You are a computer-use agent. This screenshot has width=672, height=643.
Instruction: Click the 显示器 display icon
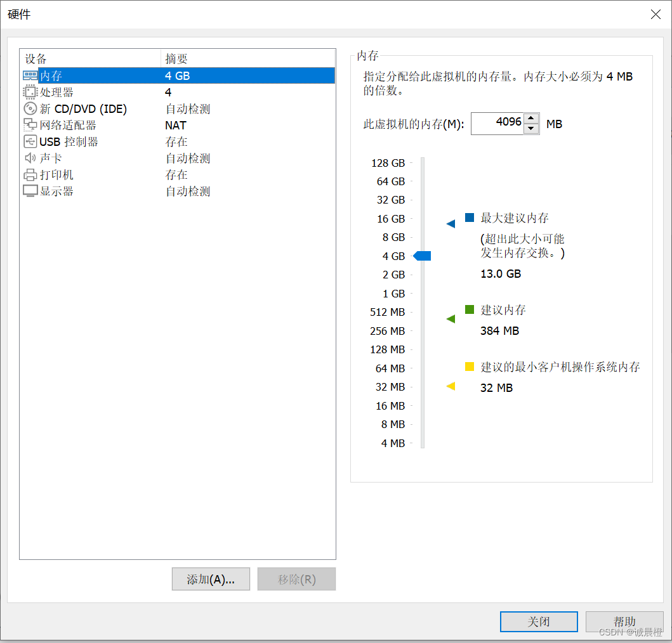[x=30, y=191]
